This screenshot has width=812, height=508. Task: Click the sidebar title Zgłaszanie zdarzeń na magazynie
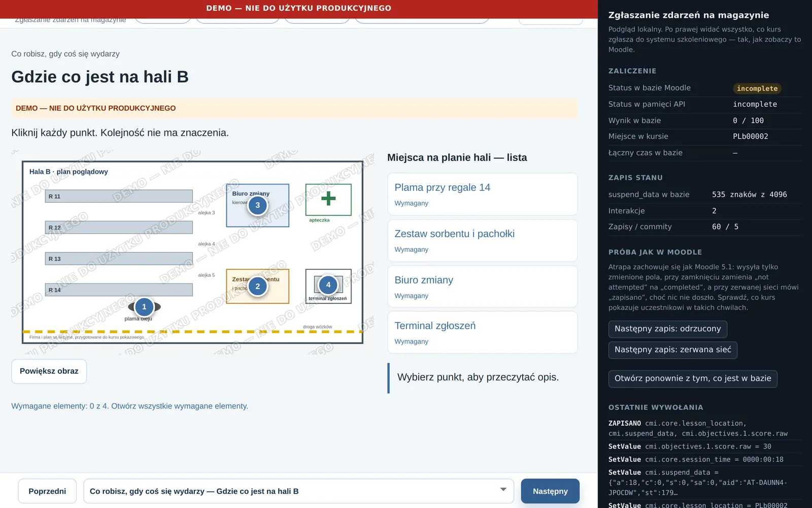tap(689, 15)
